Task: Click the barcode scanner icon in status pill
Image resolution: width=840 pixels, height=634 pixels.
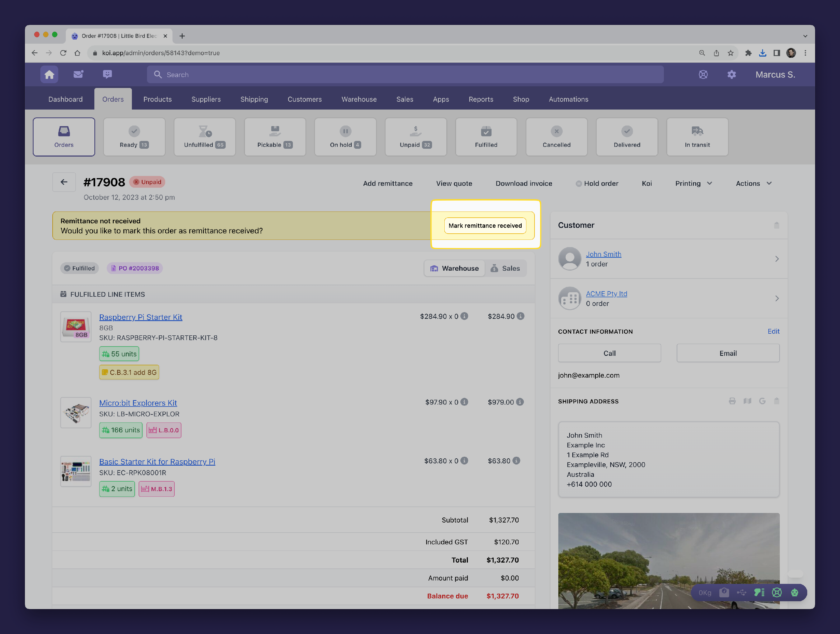Action: (x=759, y=592)
